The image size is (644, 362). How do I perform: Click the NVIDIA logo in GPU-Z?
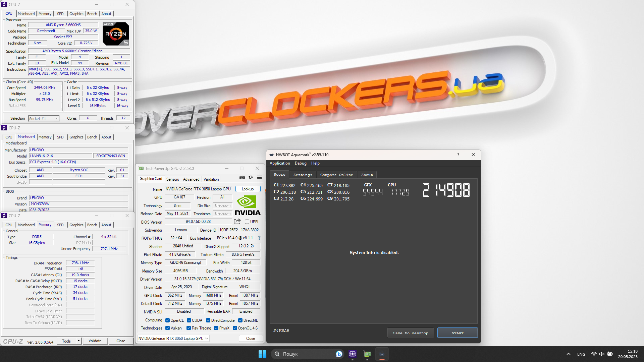pyautogui.click(x=248, y=206)
